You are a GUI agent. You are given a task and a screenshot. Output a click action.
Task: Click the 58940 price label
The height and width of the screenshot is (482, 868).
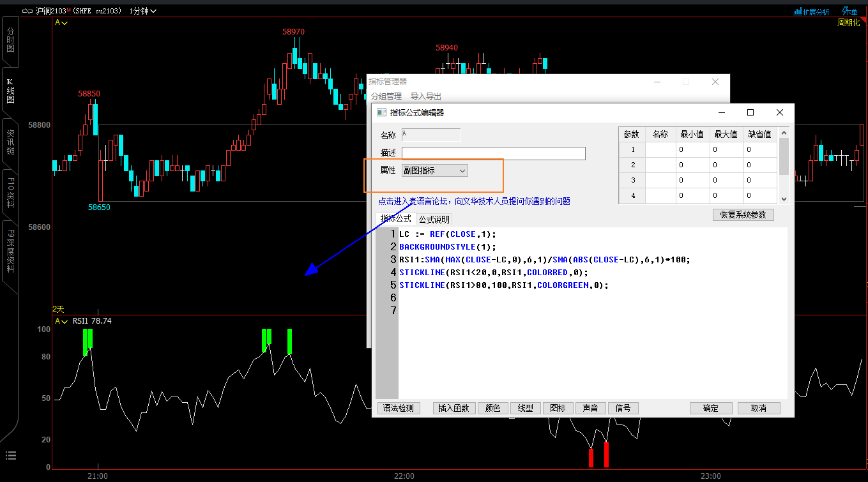pyautogui.click(x=447, y=47)
